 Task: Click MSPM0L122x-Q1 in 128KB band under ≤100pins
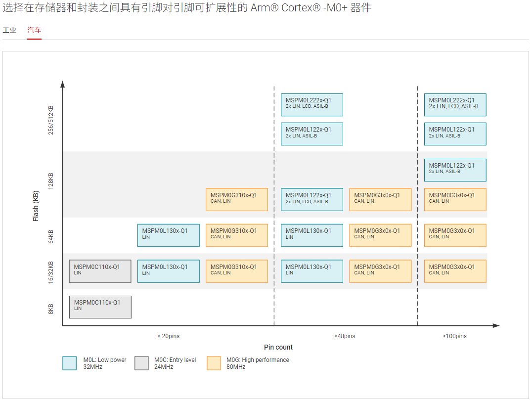[455, 170]
